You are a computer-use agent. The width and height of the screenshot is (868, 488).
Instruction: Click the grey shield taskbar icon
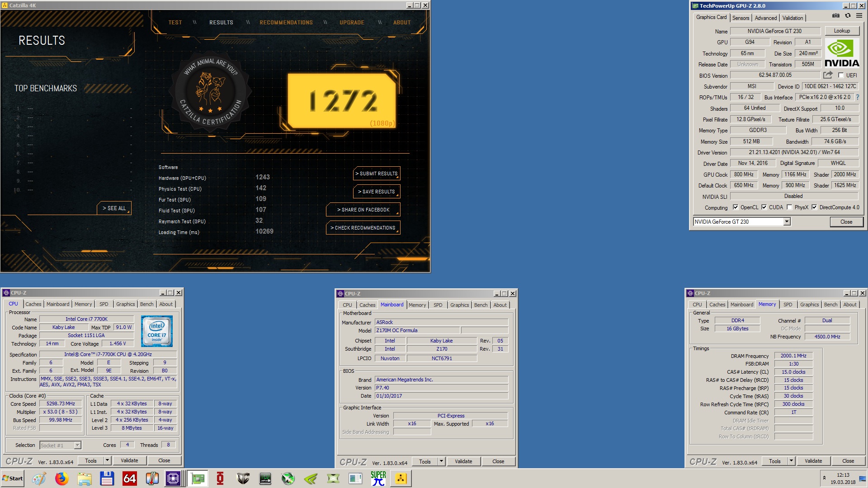(243, 479)
